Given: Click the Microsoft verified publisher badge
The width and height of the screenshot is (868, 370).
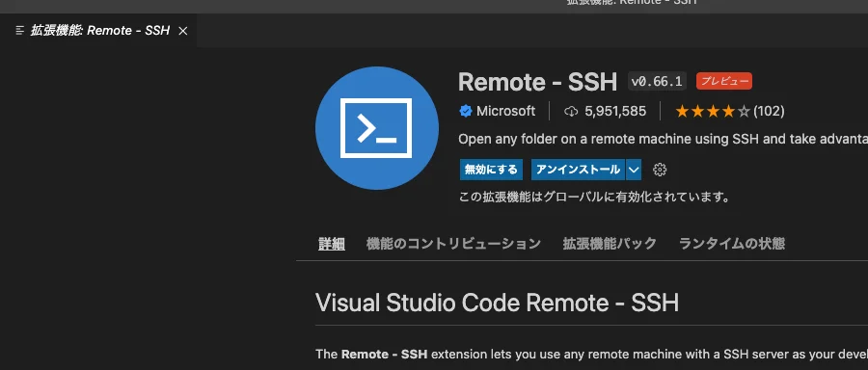Looking at the screenshot, I should pos(465,111).
